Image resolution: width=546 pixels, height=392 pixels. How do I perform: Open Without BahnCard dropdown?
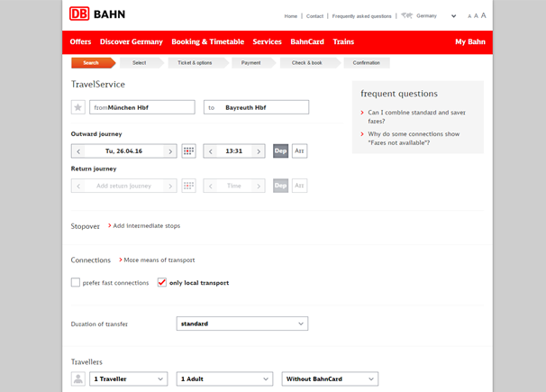[x=330, y=379]
